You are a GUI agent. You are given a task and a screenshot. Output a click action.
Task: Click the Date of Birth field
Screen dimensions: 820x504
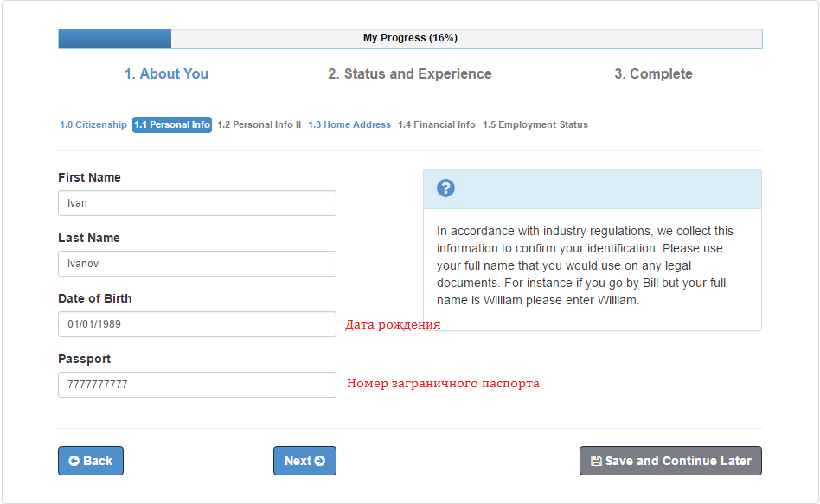click(x=197, y=324)
